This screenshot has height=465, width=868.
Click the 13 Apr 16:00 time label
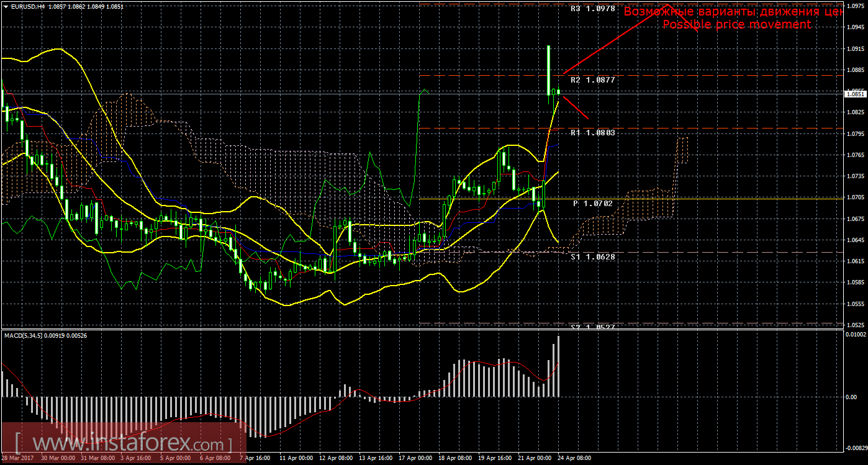click(x=375, y=458)
